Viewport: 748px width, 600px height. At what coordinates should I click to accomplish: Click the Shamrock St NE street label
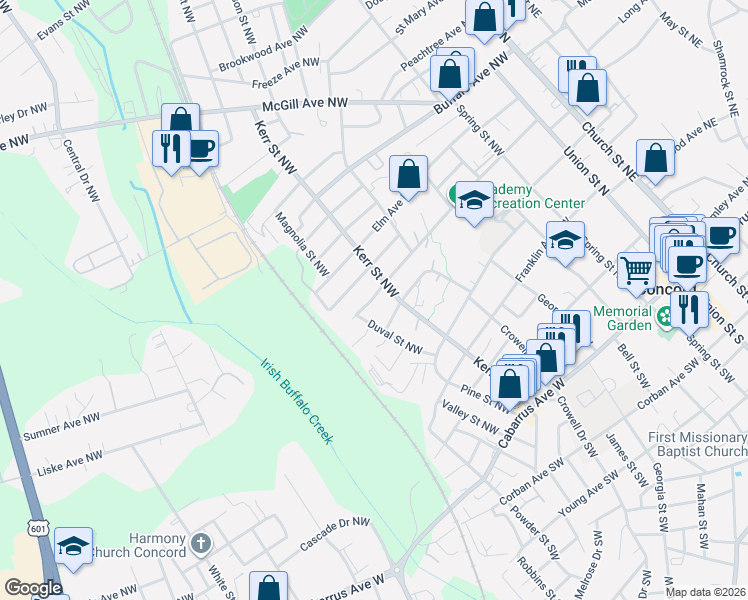726,78
